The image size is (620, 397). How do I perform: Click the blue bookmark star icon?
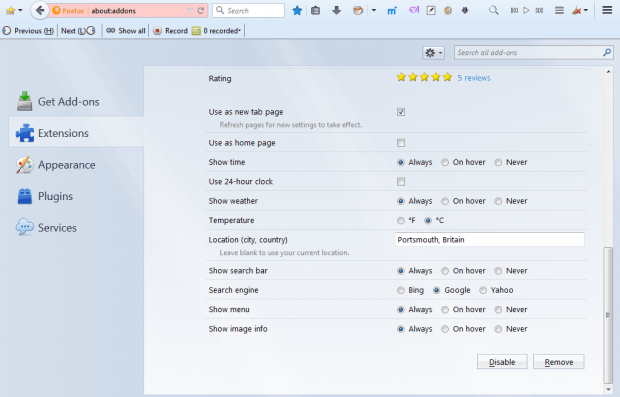(297, 11)
